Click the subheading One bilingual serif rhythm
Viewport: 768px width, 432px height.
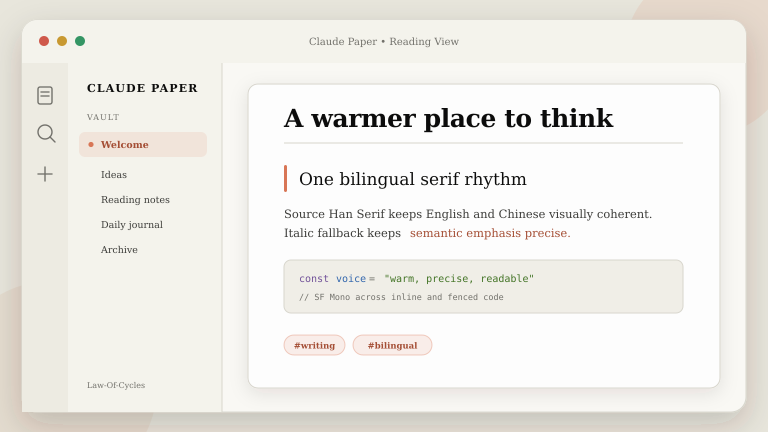pyautogui.click(x=412, y=179)
